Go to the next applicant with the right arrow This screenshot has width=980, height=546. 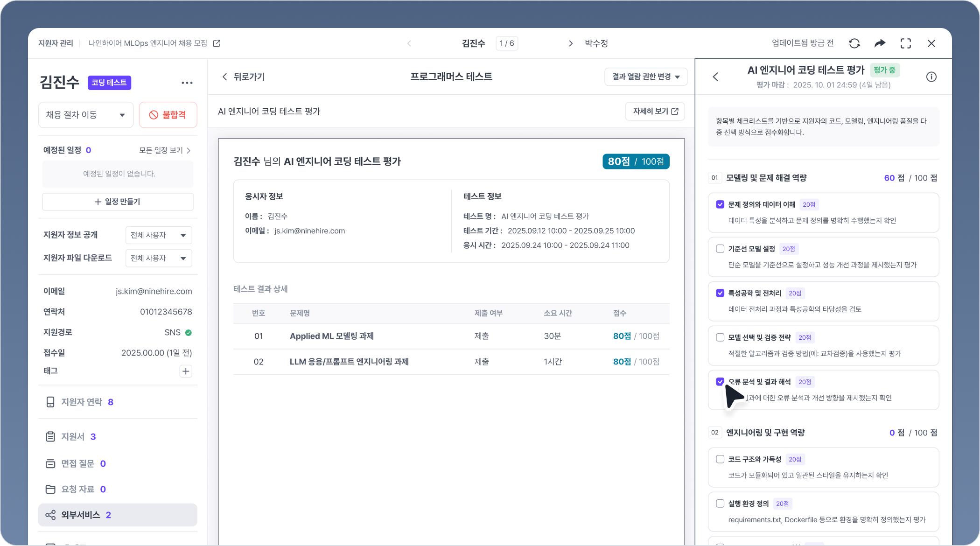(570, 43)
